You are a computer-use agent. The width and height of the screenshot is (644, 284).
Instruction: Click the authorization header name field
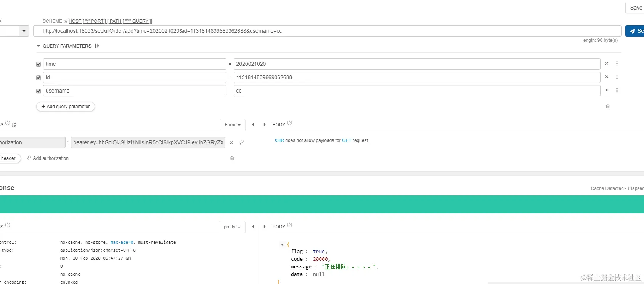pyautogui.click(x=32, y=142)
